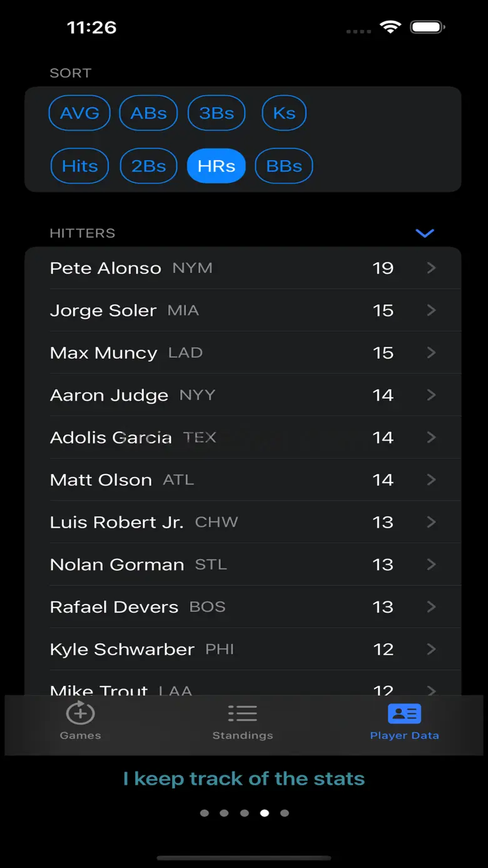
Task: Tap chevron arrow beside Aaron Judge
Action: (x=431, y=395)
